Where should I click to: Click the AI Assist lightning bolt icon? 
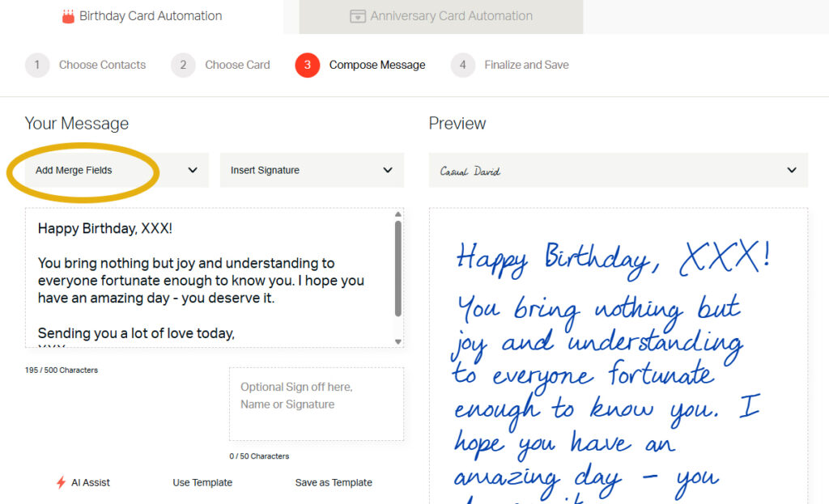(61, 482)
